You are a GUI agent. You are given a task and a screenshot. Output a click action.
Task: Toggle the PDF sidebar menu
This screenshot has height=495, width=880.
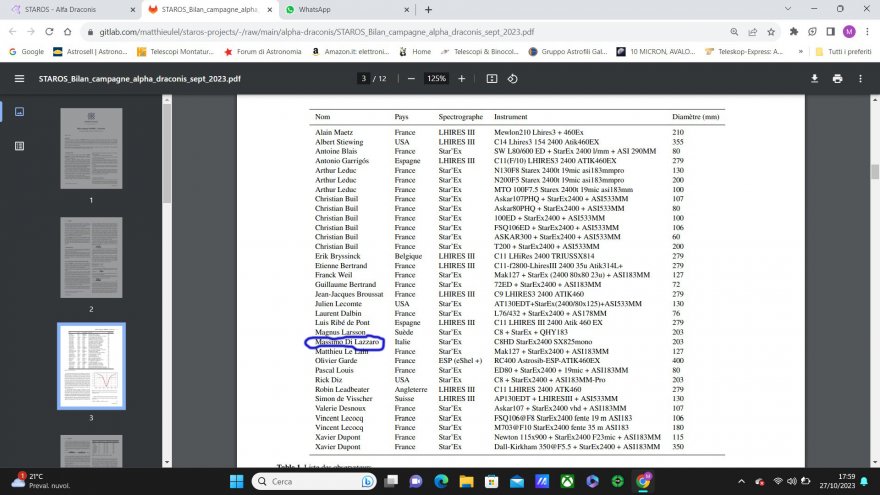(19, 78)
